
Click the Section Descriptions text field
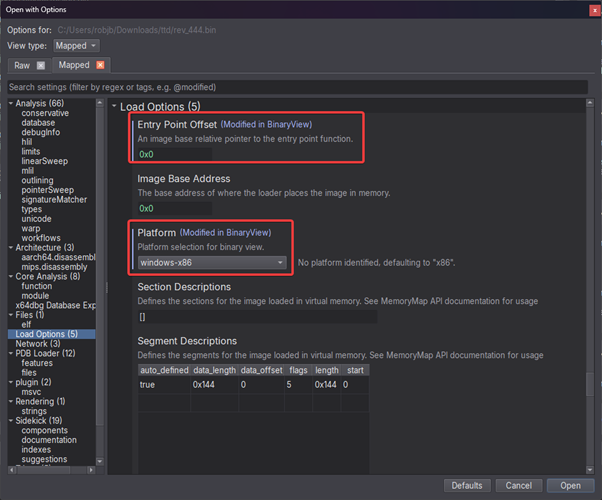257,317
